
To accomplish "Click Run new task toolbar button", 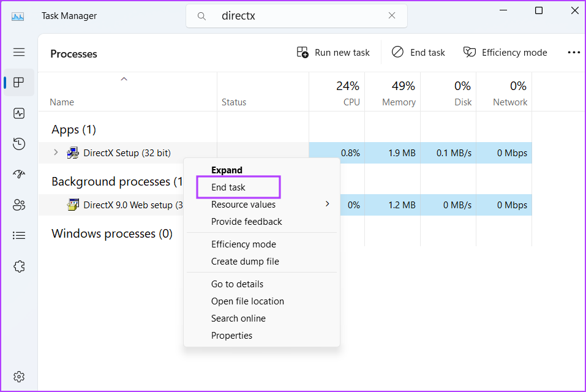I will point(333,52).
